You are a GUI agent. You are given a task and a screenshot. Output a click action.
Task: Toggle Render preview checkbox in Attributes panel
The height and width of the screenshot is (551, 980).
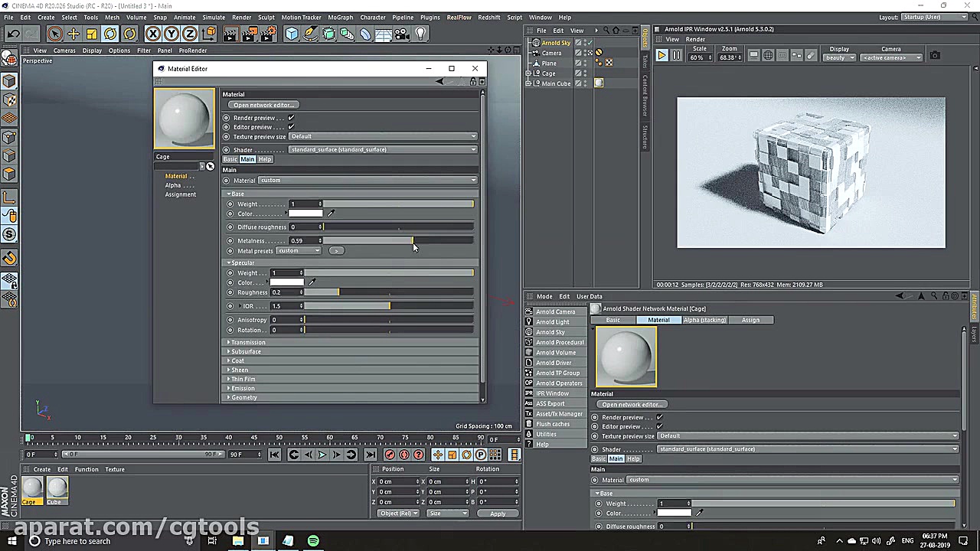[659, 417]
